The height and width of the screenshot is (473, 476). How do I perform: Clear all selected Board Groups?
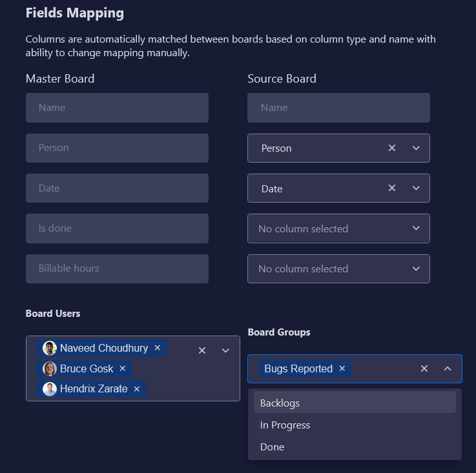(x=424, y=368)
